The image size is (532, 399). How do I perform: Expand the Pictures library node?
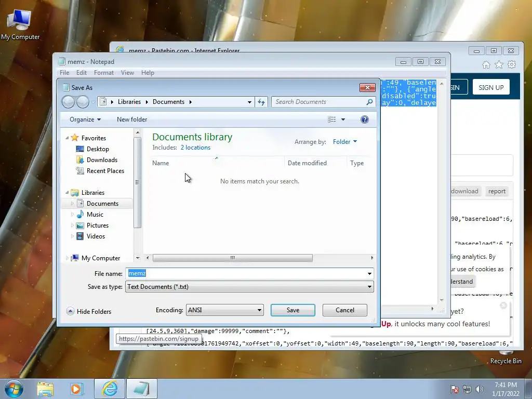tap(72, 225)
